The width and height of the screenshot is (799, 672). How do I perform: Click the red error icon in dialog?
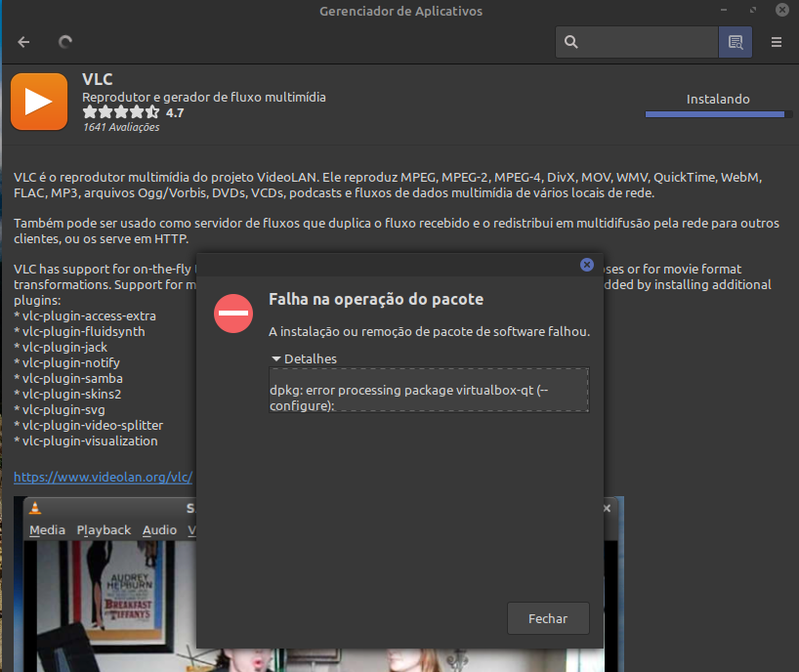click(x=233, y=314)
